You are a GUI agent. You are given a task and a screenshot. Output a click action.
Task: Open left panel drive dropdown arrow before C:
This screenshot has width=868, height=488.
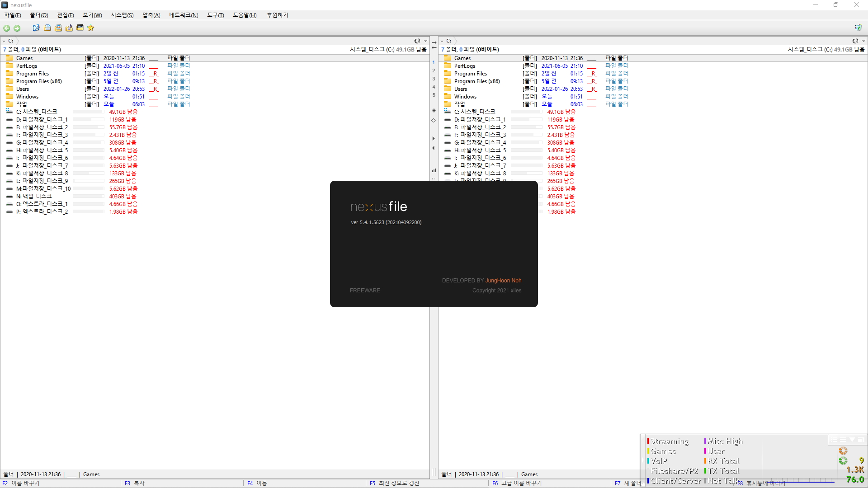click(4, 42)
